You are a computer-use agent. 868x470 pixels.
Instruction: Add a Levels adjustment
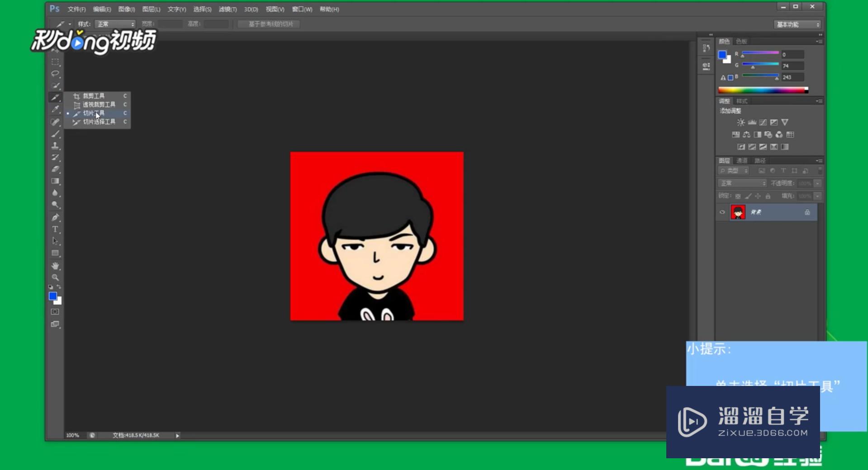tap(752, 122)
